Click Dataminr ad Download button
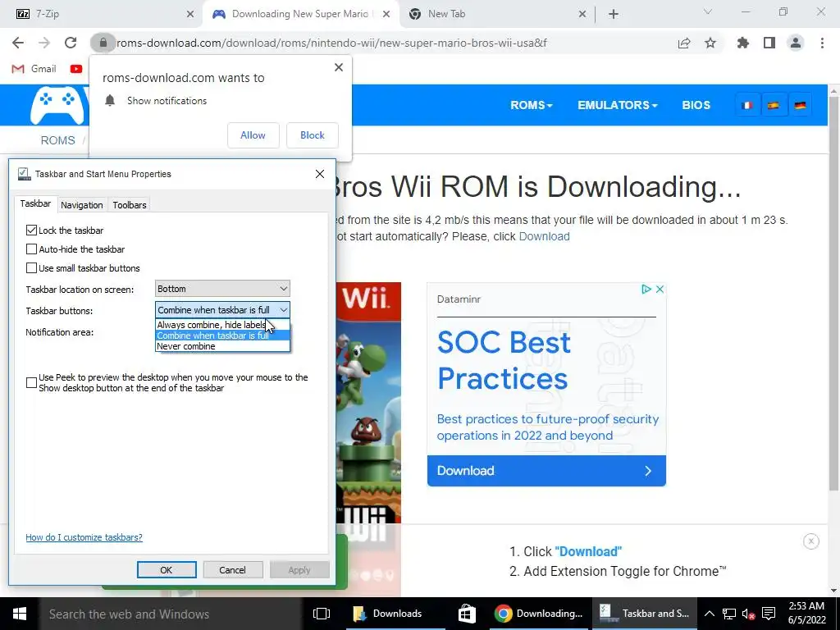 546,470
